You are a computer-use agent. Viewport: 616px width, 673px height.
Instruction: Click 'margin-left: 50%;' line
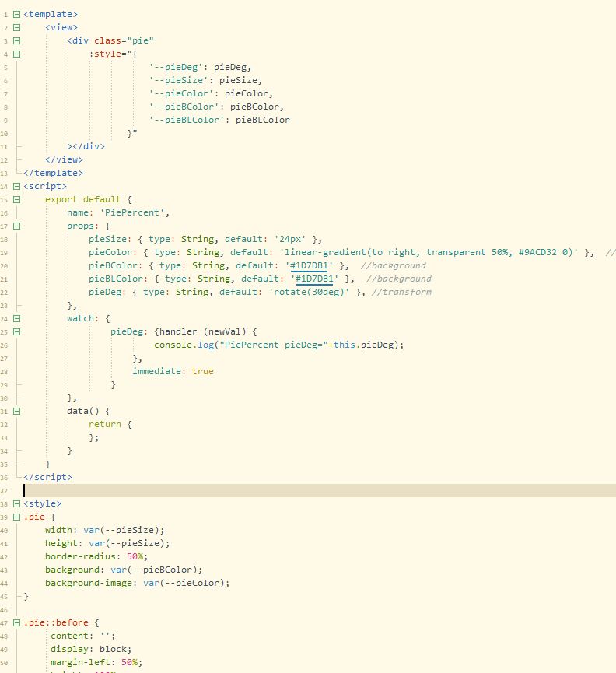tap(96, 663)
